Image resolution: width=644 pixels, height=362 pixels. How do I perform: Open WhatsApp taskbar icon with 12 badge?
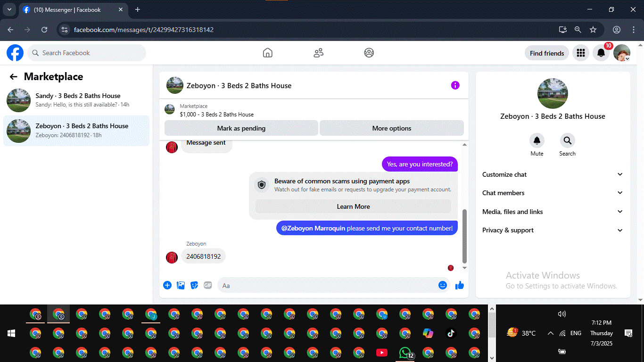405,353
